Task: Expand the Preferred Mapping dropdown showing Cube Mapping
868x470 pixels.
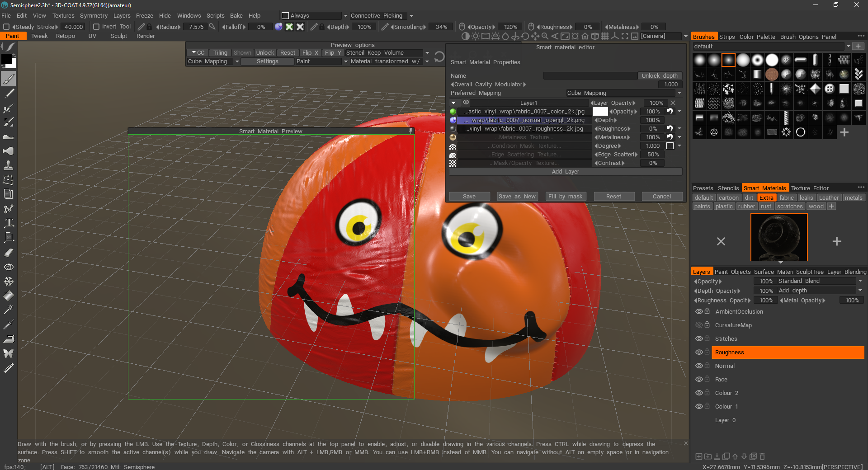Action: pos(679,93)
